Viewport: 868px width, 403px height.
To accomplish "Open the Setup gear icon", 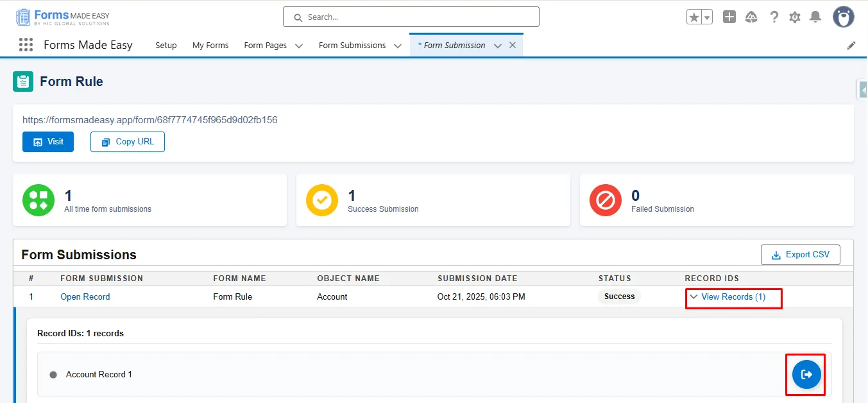I will click(x=795, y=17).
